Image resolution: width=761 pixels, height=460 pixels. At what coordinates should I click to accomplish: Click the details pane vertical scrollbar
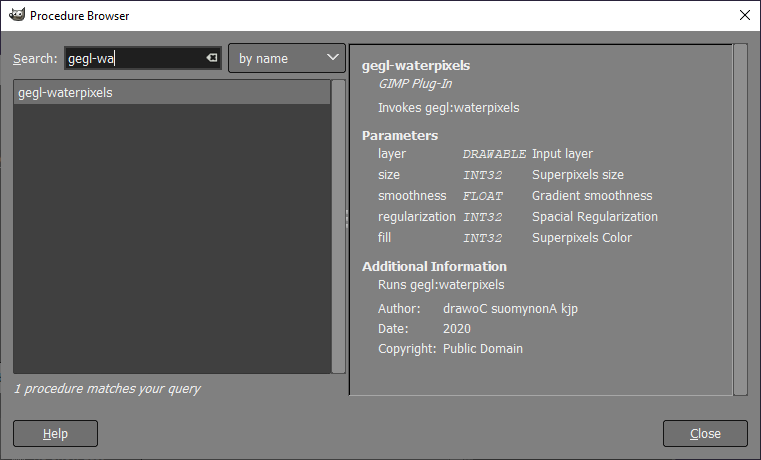[x=740, y=219]
